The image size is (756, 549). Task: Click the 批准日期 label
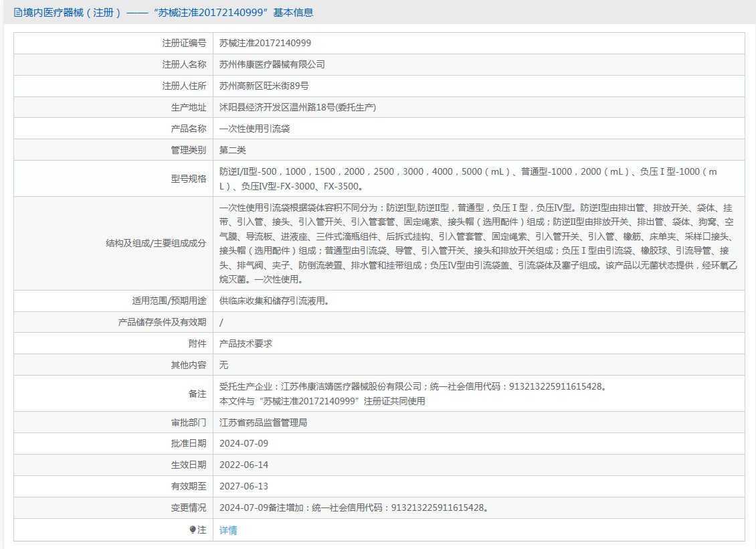(189, 443)
